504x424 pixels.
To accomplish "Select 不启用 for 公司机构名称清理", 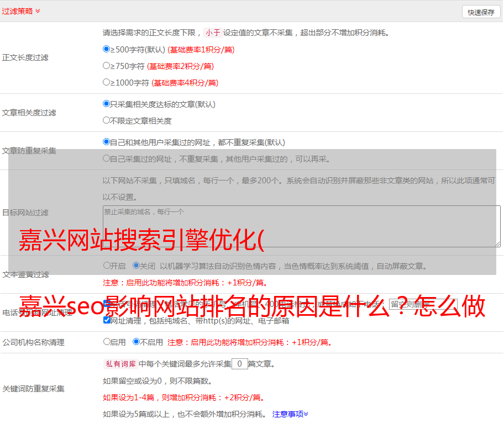I will click(x=136, y=342).
